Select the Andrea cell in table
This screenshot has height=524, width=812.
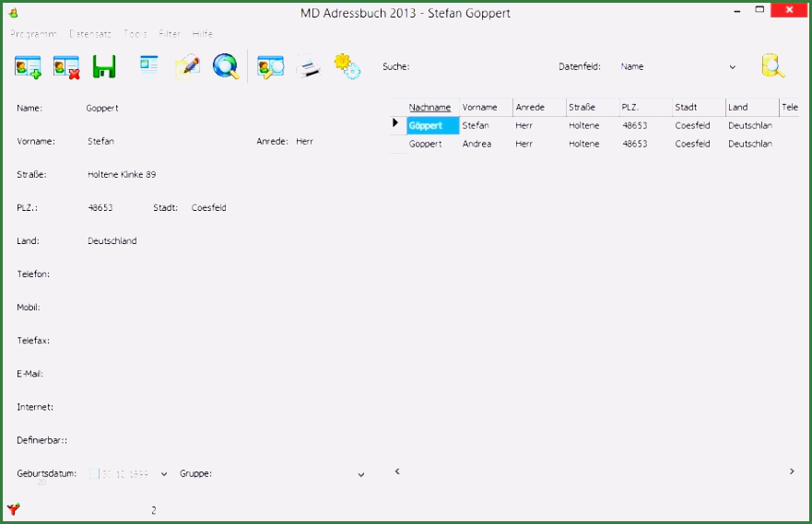click(486, 144)
